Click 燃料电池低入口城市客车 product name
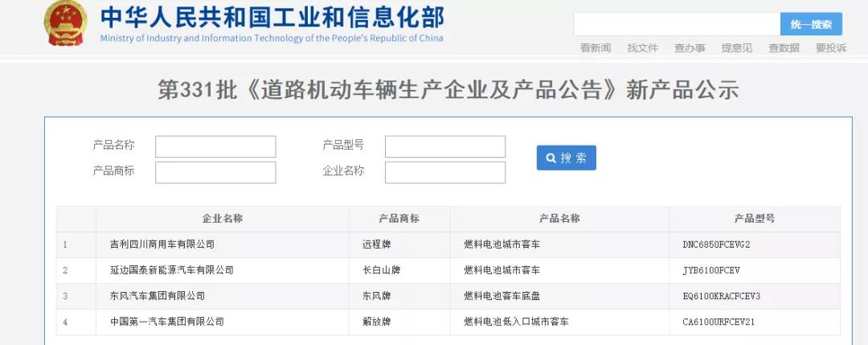This screenshot has width=868, height=345. pyautogui.click(x=517, y=322)
